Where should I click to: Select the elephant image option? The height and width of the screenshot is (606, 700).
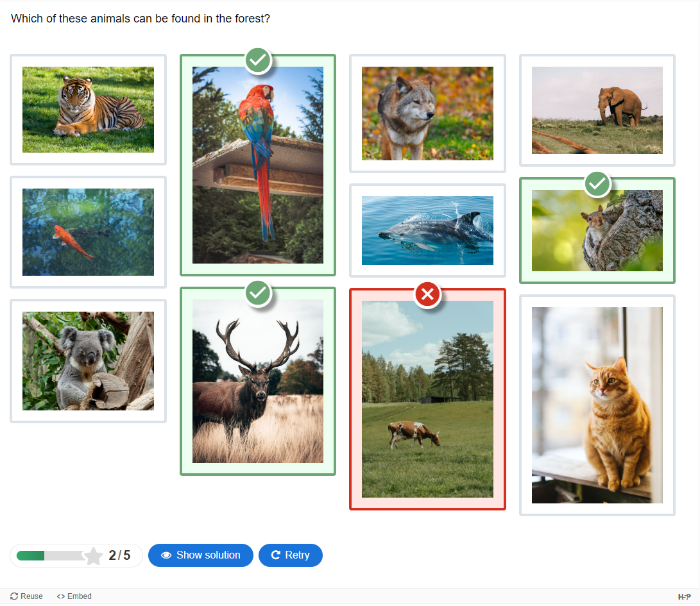(597, 110)
